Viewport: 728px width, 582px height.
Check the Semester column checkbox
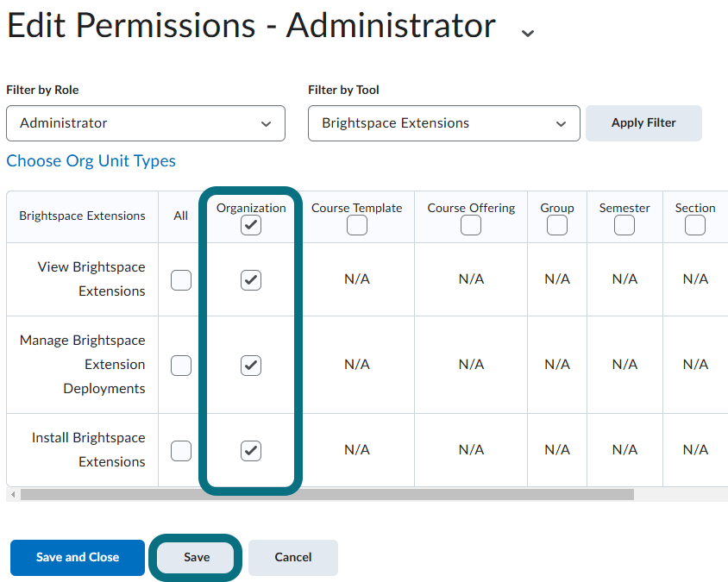pyautogui.click(x=624, y=226)
